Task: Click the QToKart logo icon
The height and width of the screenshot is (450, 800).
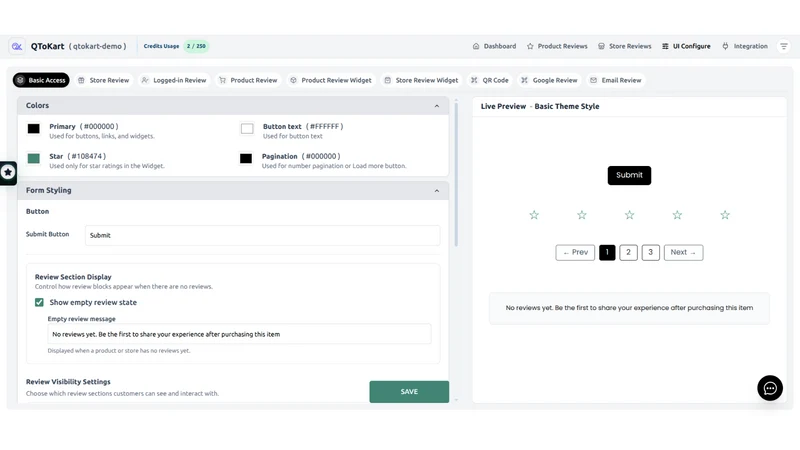Action: [17, 46]
